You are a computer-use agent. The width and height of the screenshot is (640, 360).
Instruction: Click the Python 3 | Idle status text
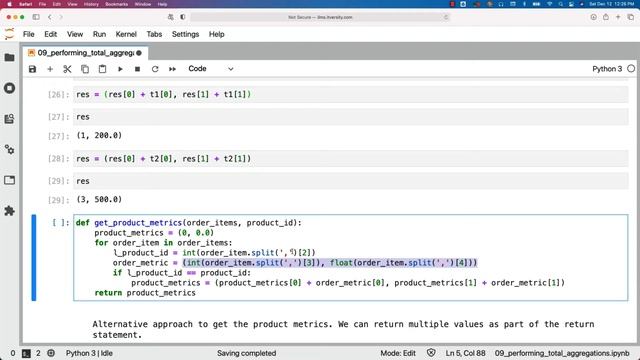[x=89, y=353]
